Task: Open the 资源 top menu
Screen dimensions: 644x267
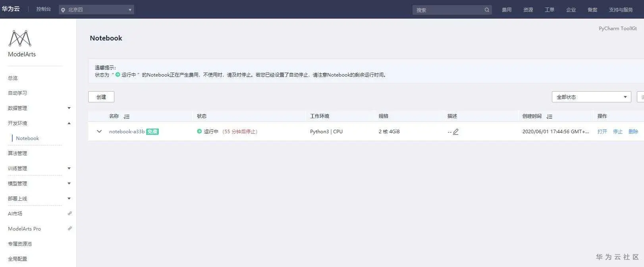Action: (x=528, y=10)
